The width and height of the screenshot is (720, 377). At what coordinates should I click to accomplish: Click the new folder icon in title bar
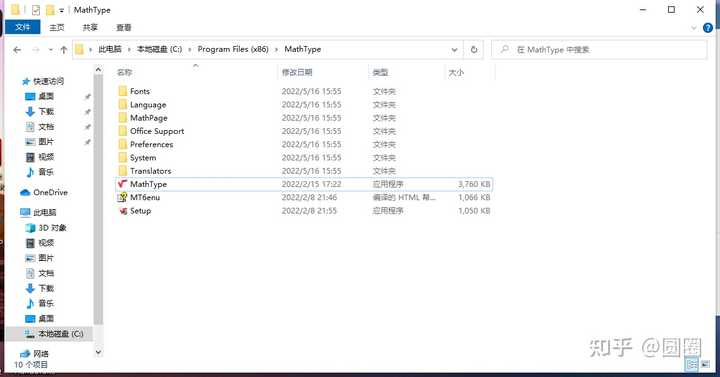(x=50, y=10)
